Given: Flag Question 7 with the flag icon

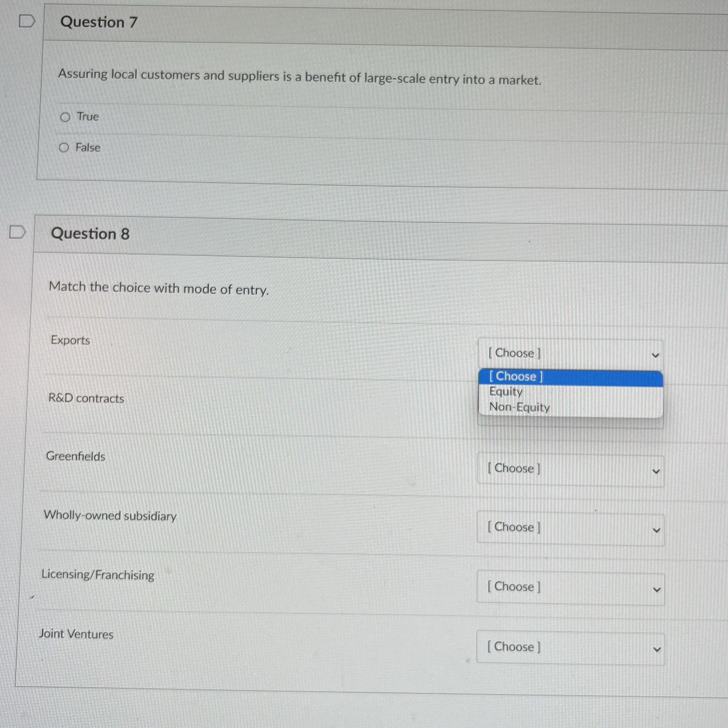Looking at the screenshot, I should click(27, 21).
